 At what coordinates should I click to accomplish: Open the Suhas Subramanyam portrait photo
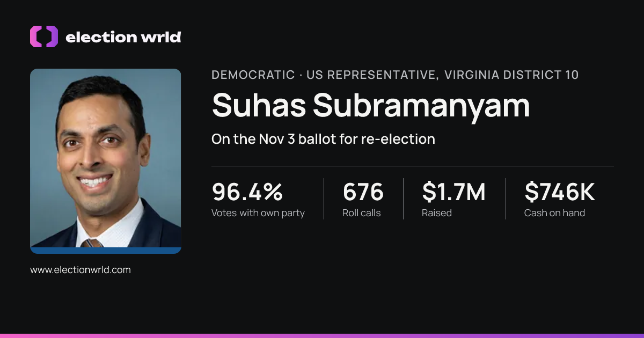106,161
